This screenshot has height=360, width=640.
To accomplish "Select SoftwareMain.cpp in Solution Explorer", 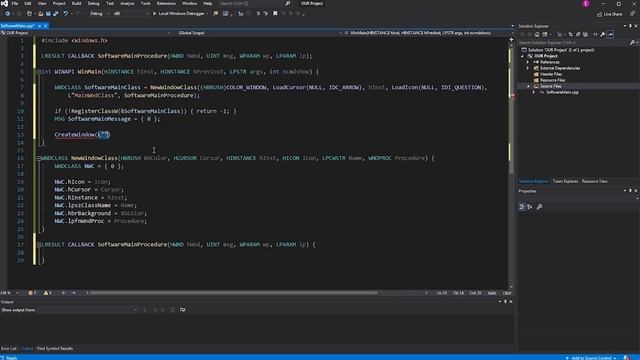I will (562, 92).
